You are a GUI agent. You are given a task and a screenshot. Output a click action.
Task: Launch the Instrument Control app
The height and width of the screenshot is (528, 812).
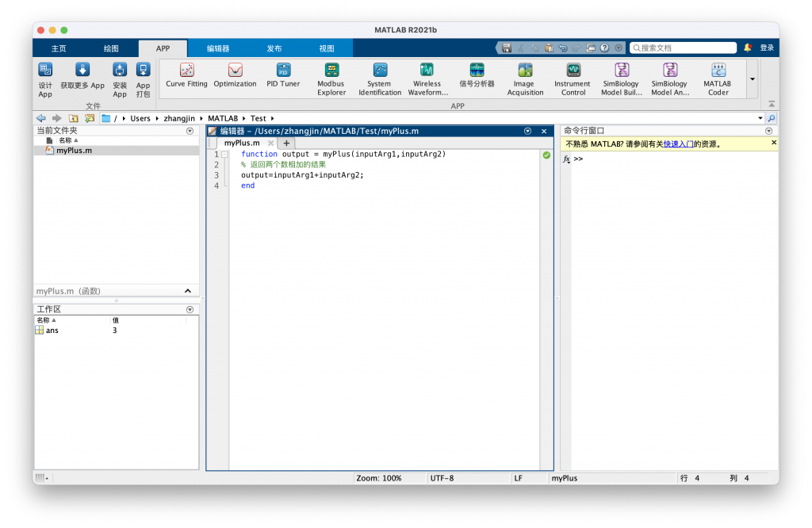[x=573, y=80]
